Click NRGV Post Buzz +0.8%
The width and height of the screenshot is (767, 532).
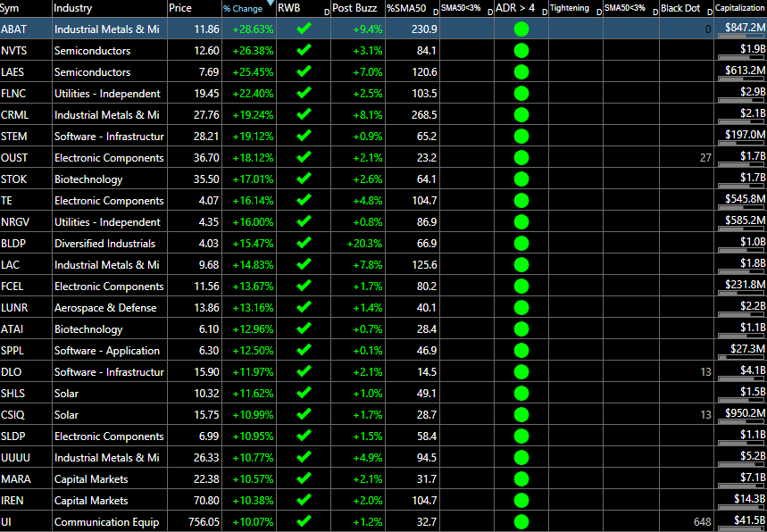point(367,222)
